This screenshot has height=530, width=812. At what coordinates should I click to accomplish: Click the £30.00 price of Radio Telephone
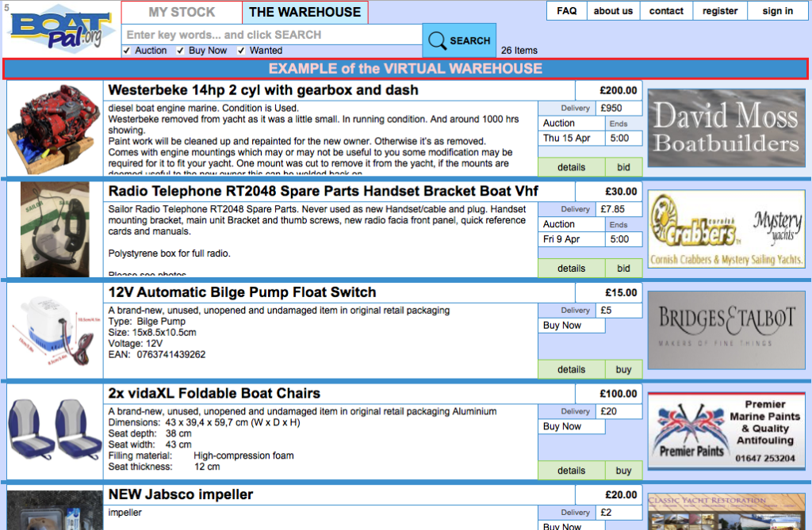click(x=621, y=192)
